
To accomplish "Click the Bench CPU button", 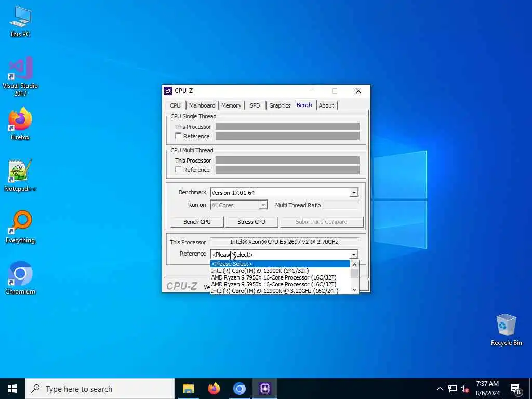I will pyautogui.click(x=197, y=222).
